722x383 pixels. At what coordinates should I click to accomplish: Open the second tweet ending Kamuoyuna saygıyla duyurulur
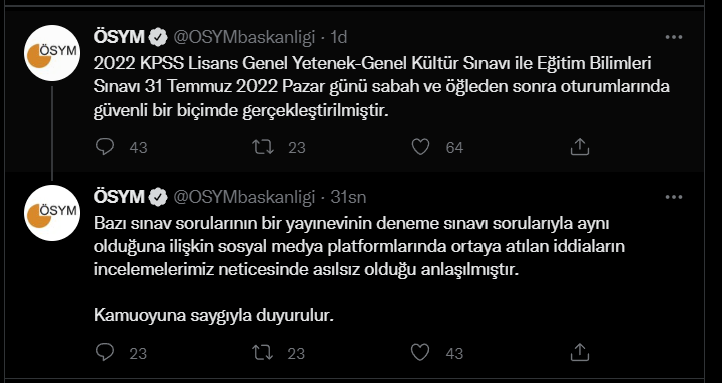click(x=360, y=270)
